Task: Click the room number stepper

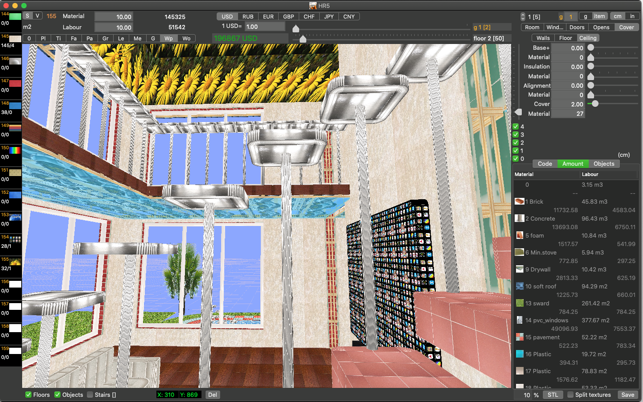Action: click(522, 17)
